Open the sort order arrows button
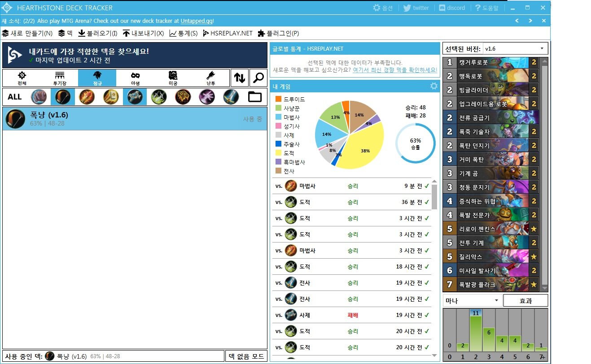Viewport: 591px width, 364px height. [240, 78]
